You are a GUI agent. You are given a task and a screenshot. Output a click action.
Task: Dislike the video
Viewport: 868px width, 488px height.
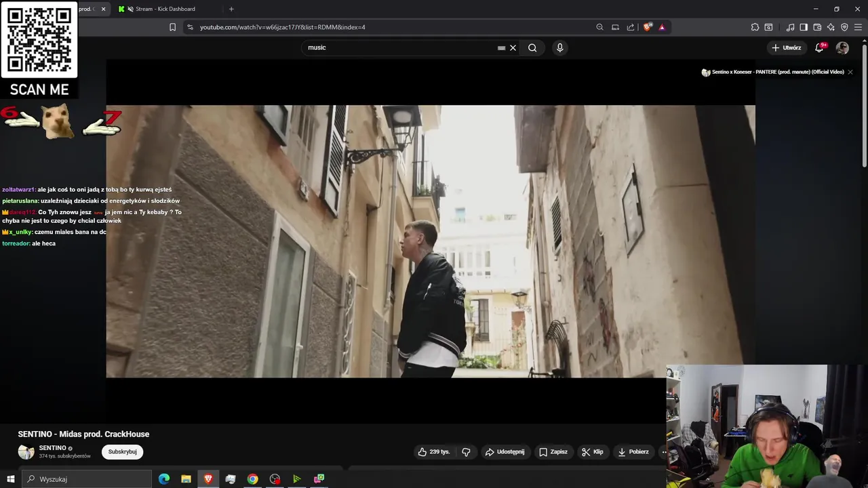click(x=466, y=451)
